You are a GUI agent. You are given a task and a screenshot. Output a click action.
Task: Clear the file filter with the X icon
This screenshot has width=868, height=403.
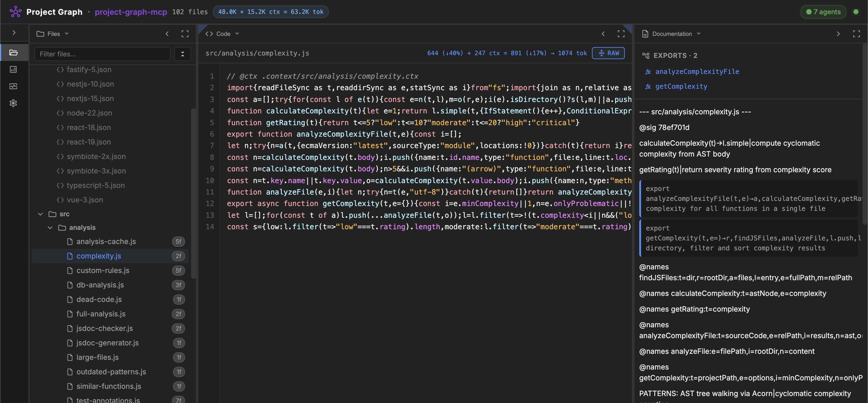(x=182, y=54)
